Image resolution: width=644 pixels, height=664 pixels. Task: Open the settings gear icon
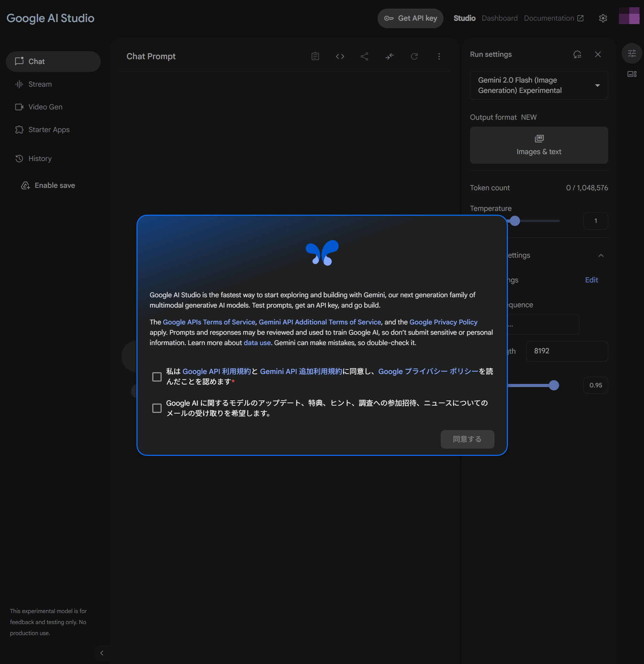pyautogui.click(x=603, y=18)
